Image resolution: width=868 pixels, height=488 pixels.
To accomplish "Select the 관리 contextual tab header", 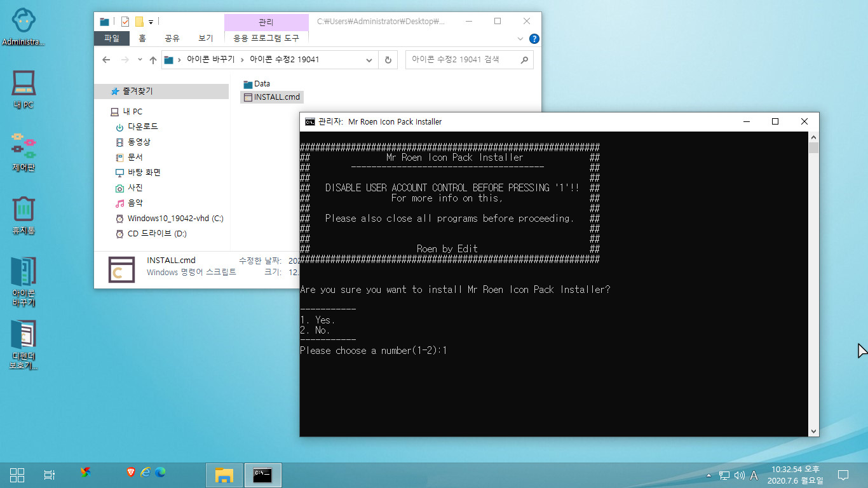I will (x=266, y=22).
